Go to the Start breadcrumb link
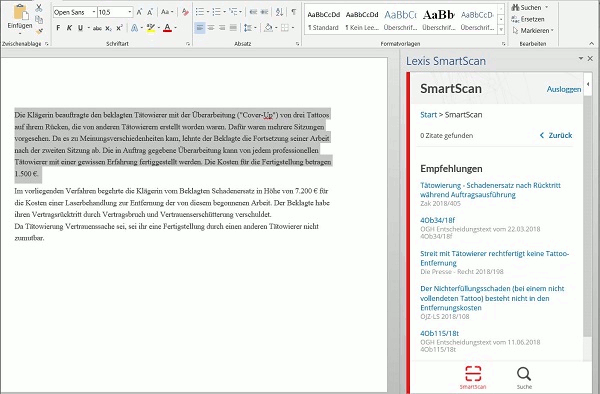 pyautogui.click(x=428, y=115)
